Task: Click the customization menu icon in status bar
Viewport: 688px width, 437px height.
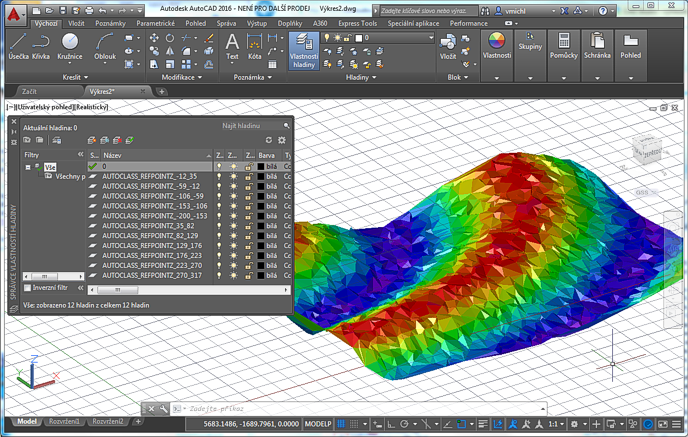Action: click(x=676, y=424)
